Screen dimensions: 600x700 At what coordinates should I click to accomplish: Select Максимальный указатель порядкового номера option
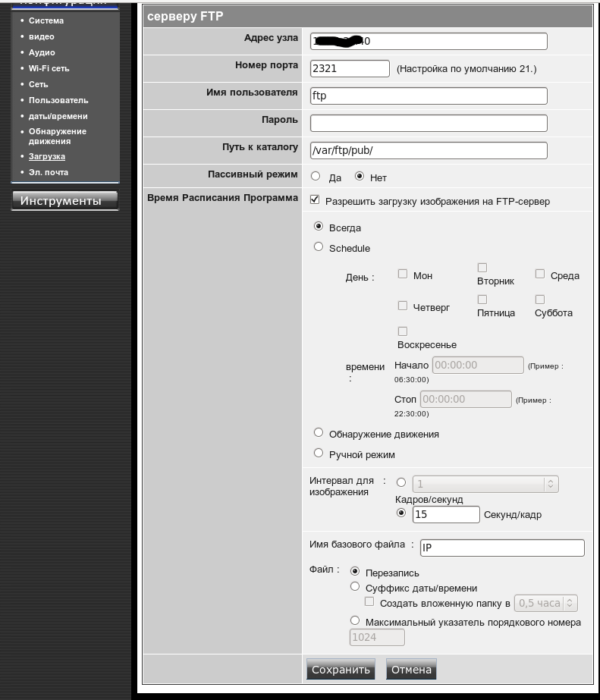click(355, 621)
